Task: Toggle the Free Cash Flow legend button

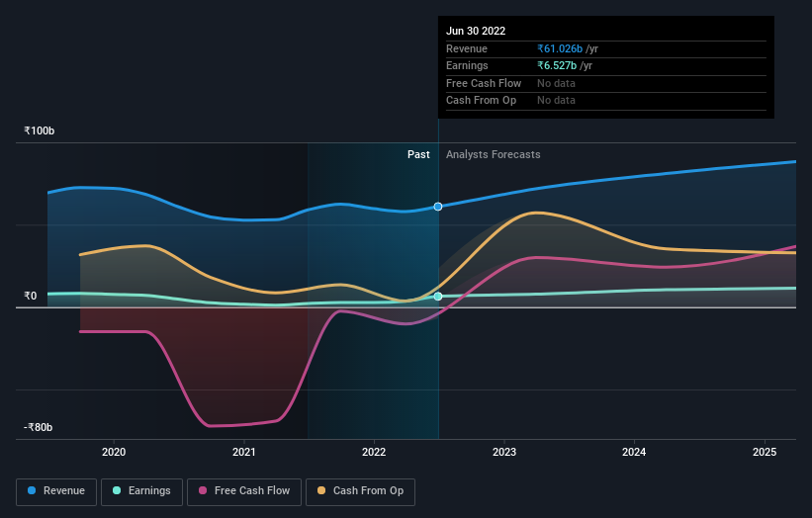Action: (244, 491)
